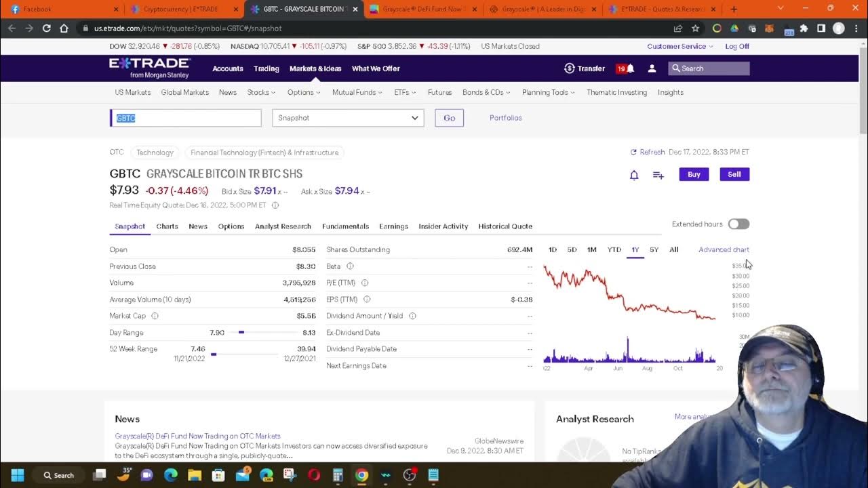Screen dimensions: 868x488
Task: Click the Transfer icon in the header
Action: click(x=570, y=68)
